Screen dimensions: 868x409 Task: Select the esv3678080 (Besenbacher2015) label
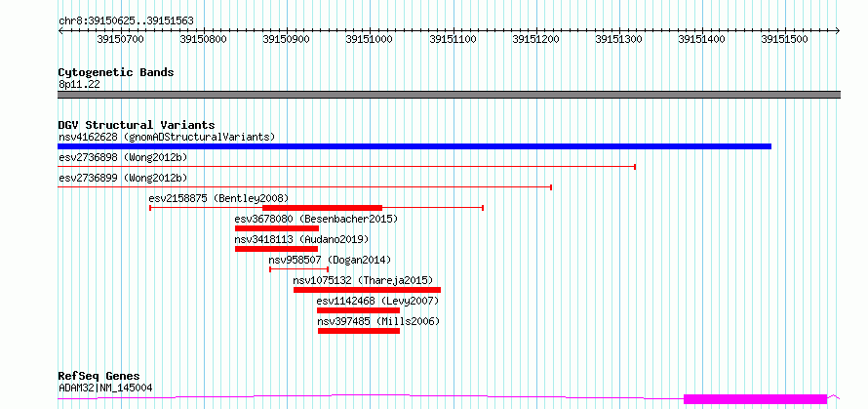click(316, 219)
